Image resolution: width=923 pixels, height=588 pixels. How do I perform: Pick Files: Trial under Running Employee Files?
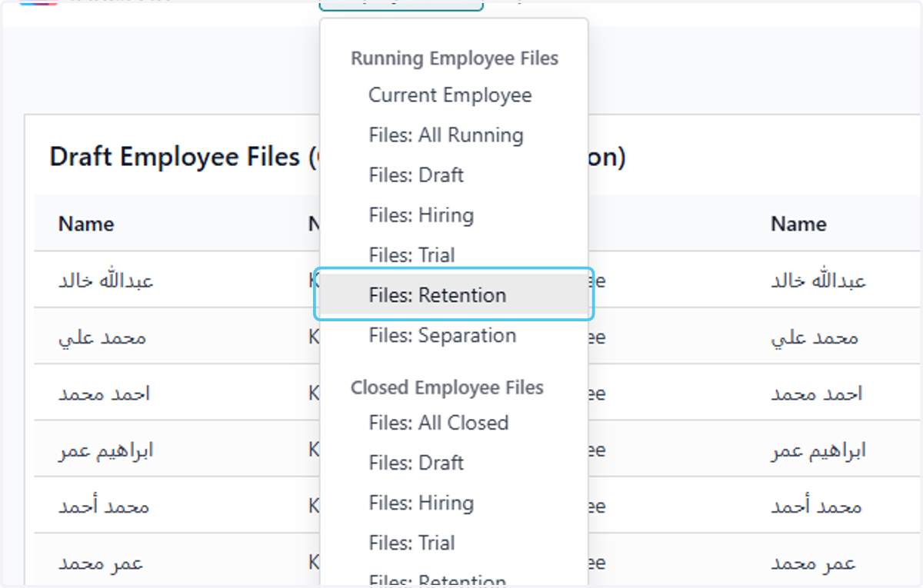tap(412, 255)
